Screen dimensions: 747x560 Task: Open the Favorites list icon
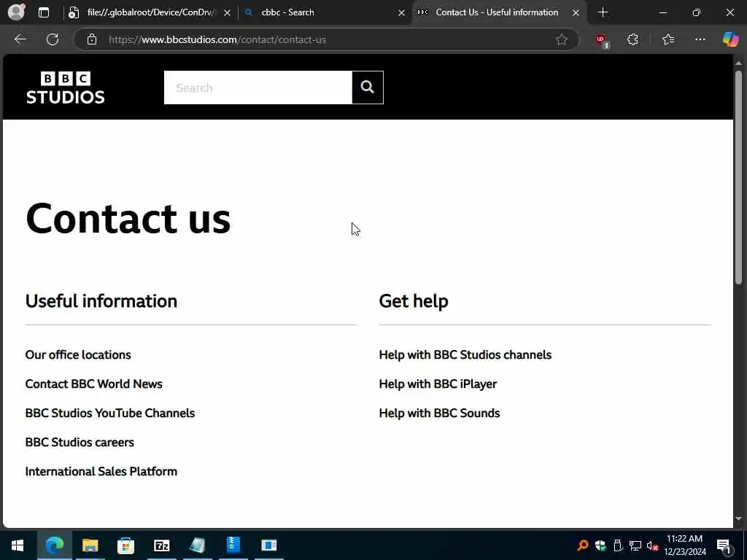coord(668,39)
